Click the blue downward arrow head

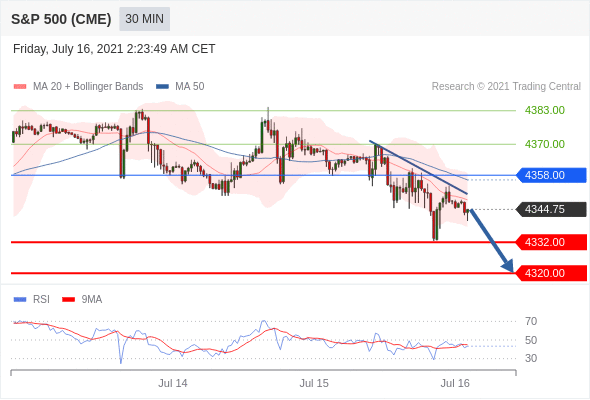(508, 265)
